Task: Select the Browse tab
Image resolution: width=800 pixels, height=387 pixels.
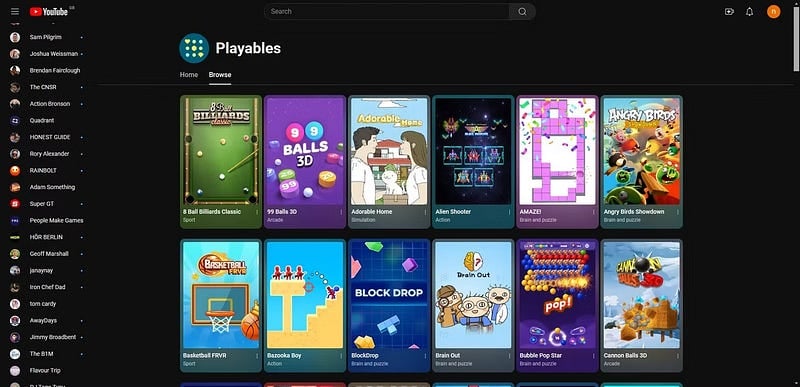Action: pos(220,75)
